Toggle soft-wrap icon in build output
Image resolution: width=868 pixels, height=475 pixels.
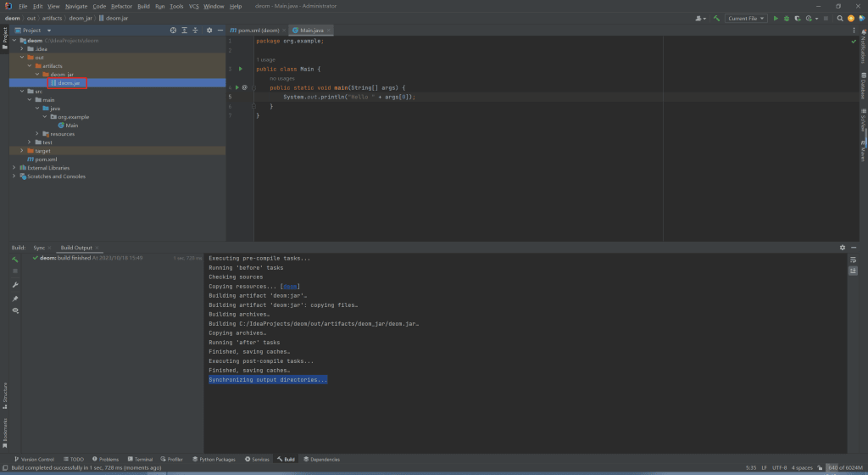click(854, 259)
